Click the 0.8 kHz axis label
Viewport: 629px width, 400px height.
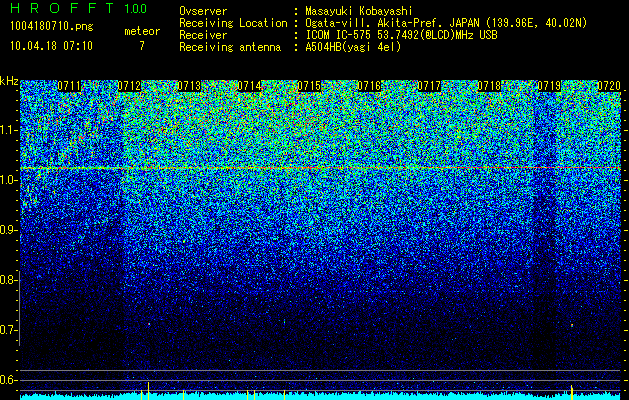coord(8,280)
